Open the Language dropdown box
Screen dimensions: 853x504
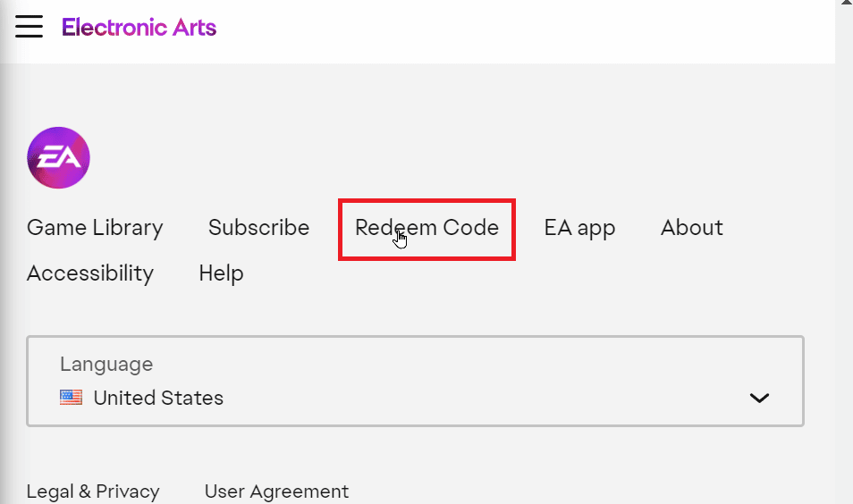click(415, 381)
